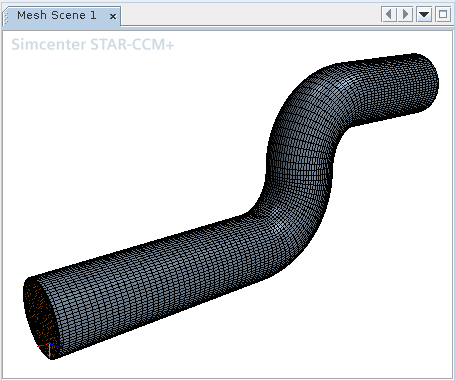Open the opened documents list dropdown

(x=424, y=14)
